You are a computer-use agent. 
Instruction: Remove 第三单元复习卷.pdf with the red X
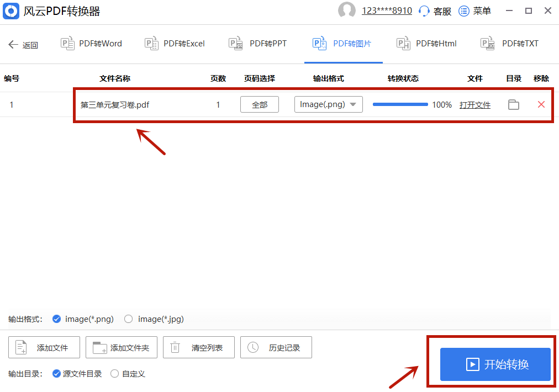541,104
